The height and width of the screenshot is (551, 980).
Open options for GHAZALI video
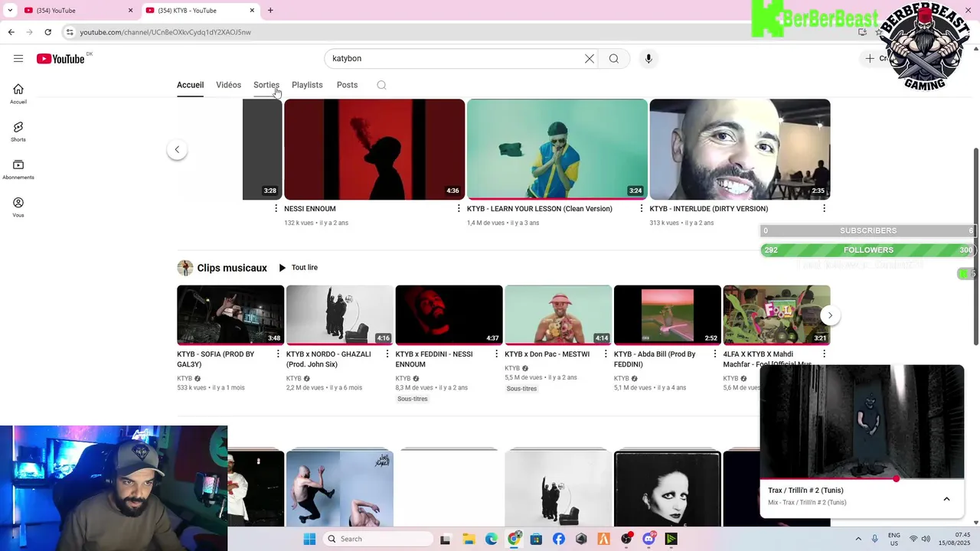(387, 354)
